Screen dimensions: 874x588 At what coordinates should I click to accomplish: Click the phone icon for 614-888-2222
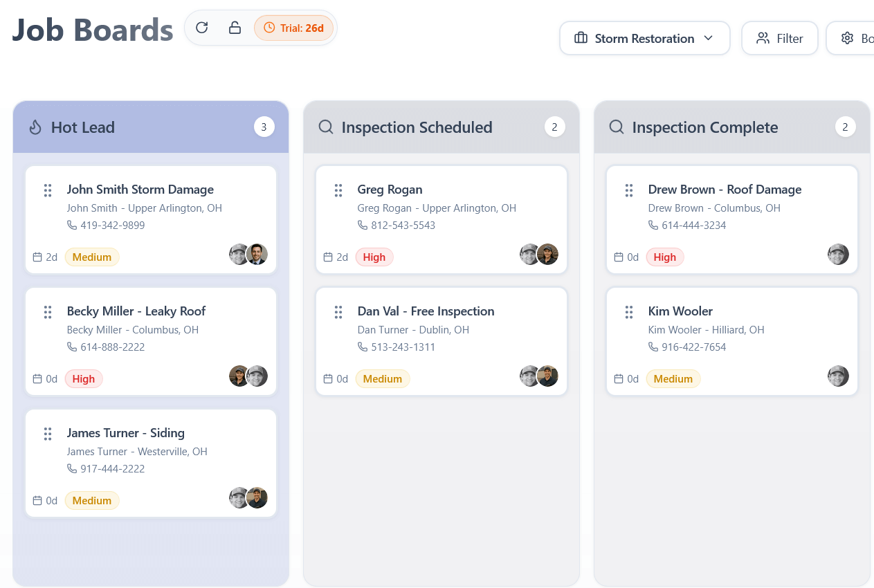72,347
